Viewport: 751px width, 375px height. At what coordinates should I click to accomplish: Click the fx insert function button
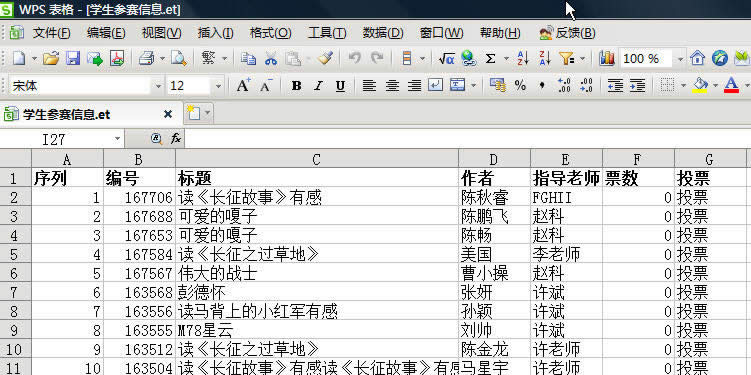[x=176, y=139]
